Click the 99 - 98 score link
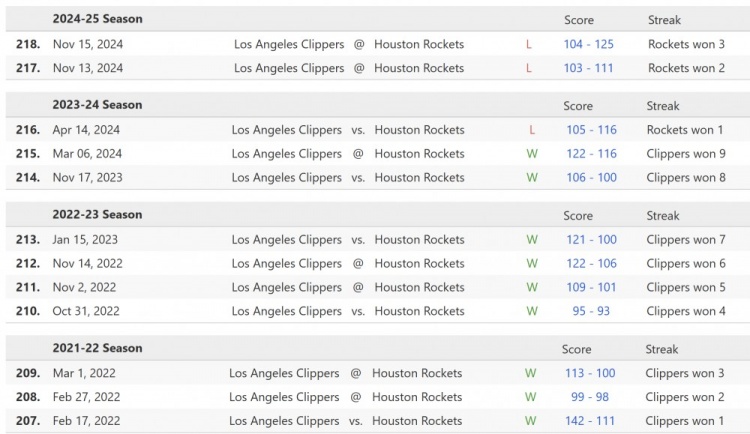The image size is (750, 434). pyautogui.click(x=590, y=397)
